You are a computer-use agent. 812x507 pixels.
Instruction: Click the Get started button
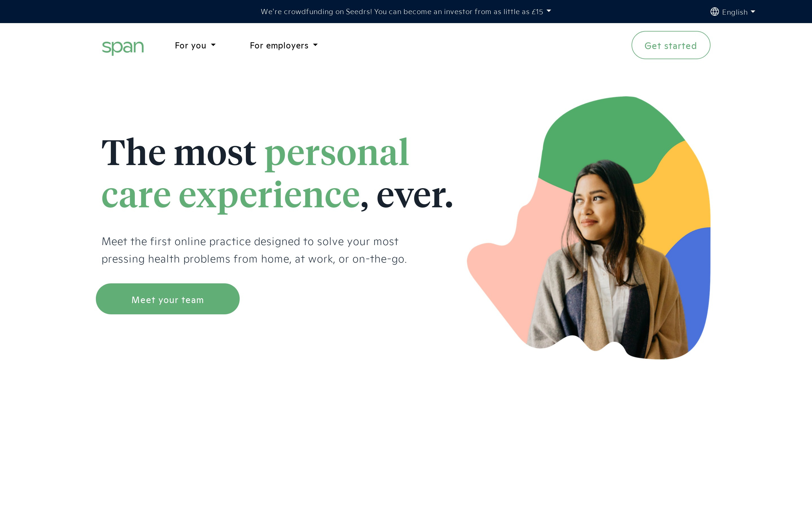[671, 45]
